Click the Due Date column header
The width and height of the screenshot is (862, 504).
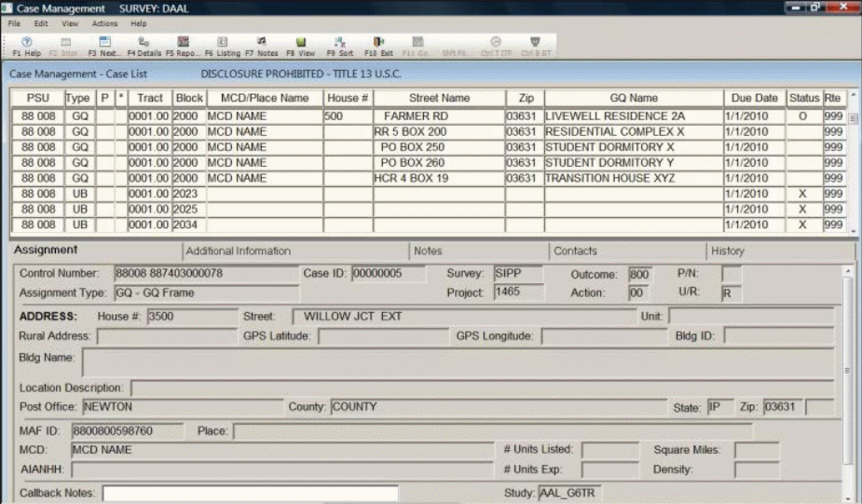click(754, 98)
